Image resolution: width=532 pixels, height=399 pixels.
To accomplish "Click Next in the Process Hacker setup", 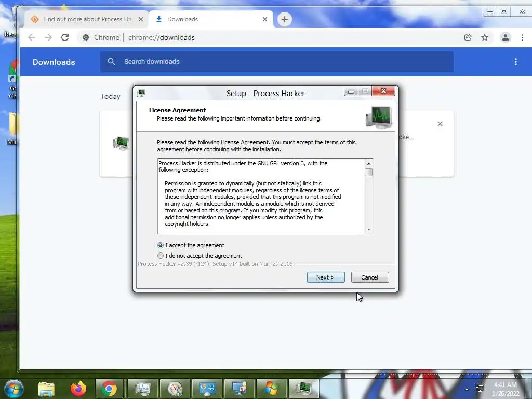I will [326, 277].
